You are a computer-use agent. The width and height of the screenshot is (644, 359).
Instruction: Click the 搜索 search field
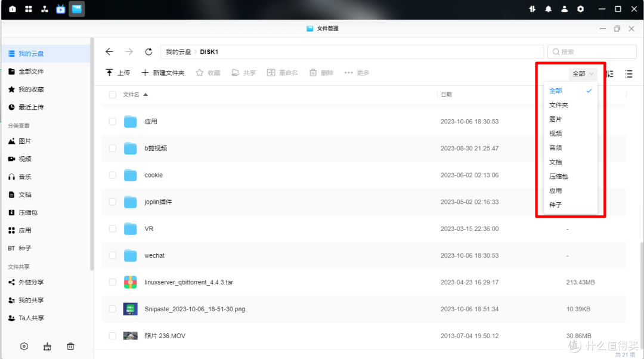pos(592,52)
